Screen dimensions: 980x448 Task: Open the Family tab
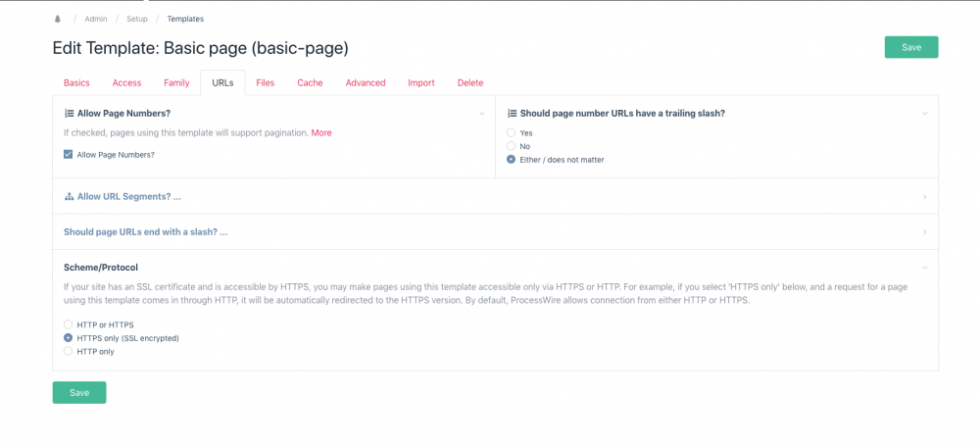(176, 82)
